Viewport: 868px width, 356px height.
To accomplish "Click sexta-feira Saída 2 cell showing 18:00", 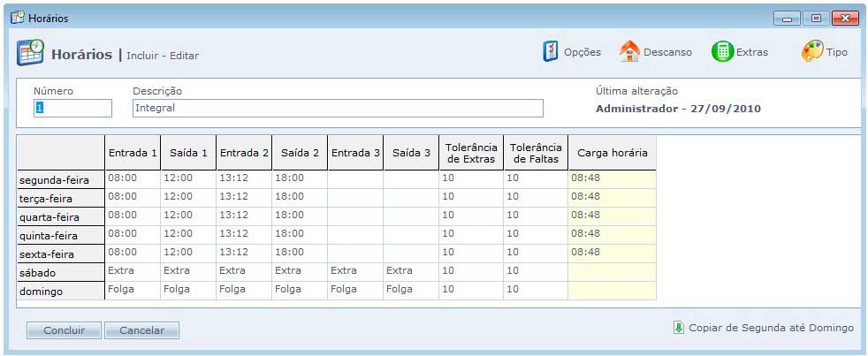I will [299, 253].
